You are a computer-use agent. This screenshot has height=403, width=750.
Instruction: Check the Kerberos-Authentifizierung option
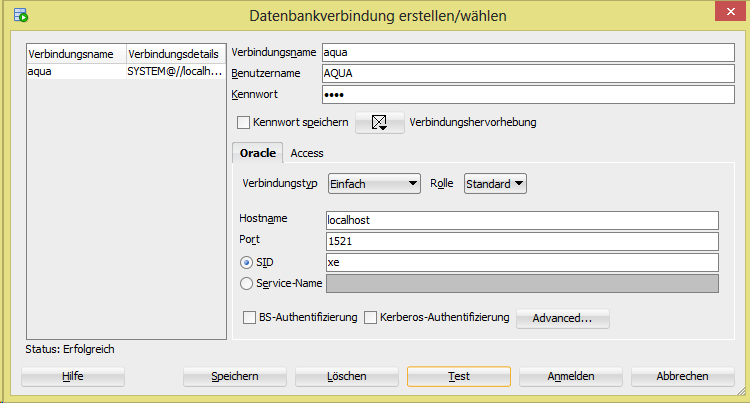(x=370, y=318)
